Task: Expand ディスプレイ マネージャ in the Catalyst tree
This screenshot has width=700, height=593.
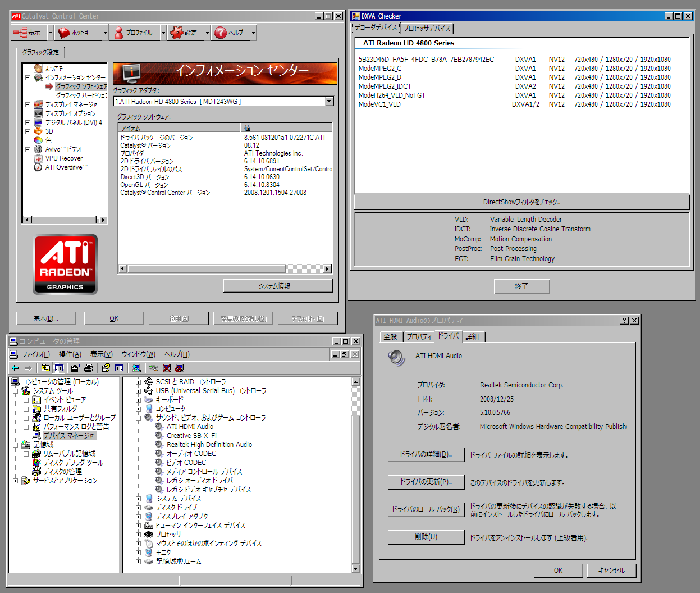Action: tap(28, 104)
